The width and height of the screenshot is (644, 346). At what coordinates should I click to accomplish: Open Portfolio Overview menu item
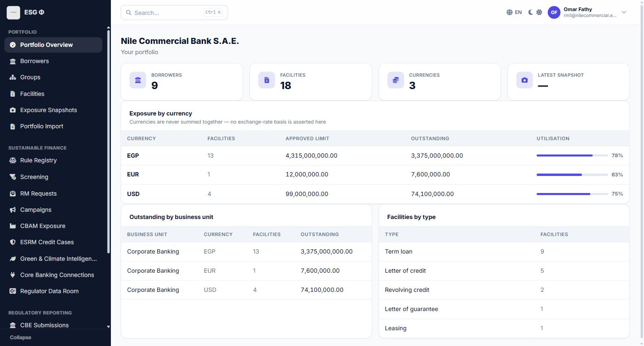(x=53, y=45)
